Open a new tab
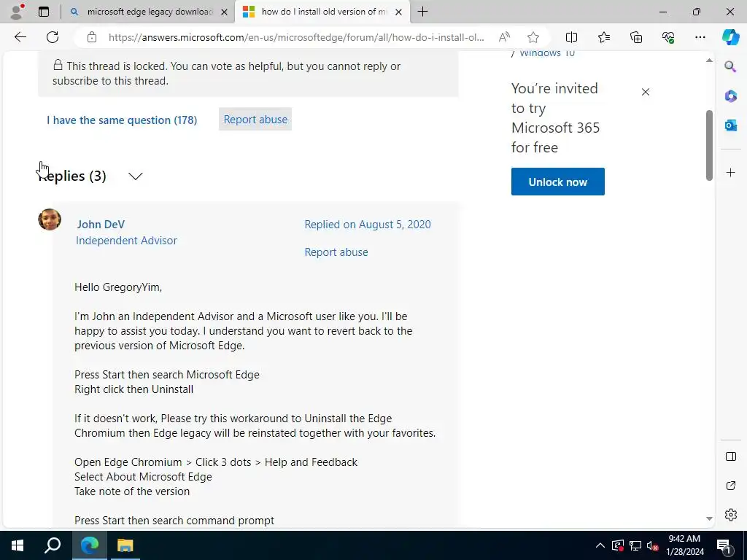747x560 pixels. coord(422,12)
